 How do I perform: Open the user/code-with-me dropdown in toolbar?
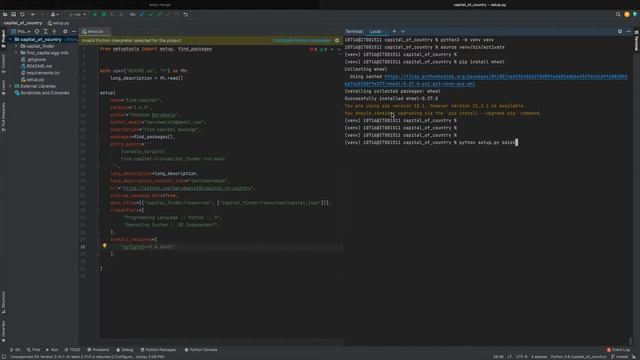click(55, 14)
